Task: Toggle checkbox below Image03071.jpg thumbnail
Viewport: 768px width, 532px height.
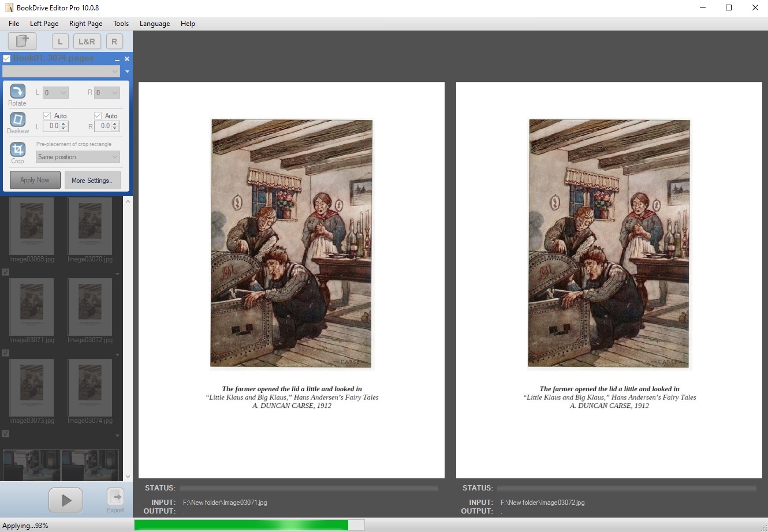Action: pyautogui.click(x=6, y=353)
